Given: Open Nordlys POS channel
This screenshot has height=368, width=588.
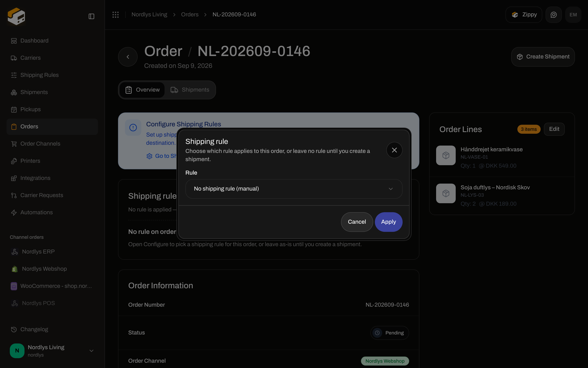Looking at the screenshot, I should click(x=52, y=303).
